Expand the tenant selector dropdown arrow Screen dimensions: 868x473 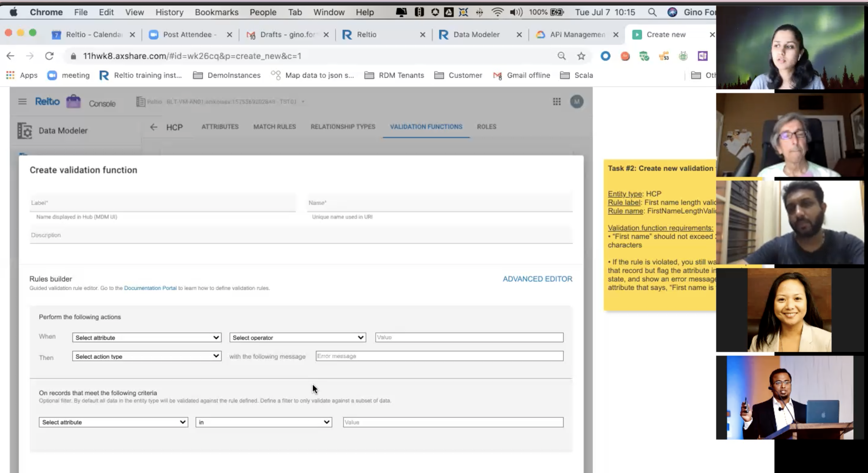pyautogui.click(x=302, y=102)
